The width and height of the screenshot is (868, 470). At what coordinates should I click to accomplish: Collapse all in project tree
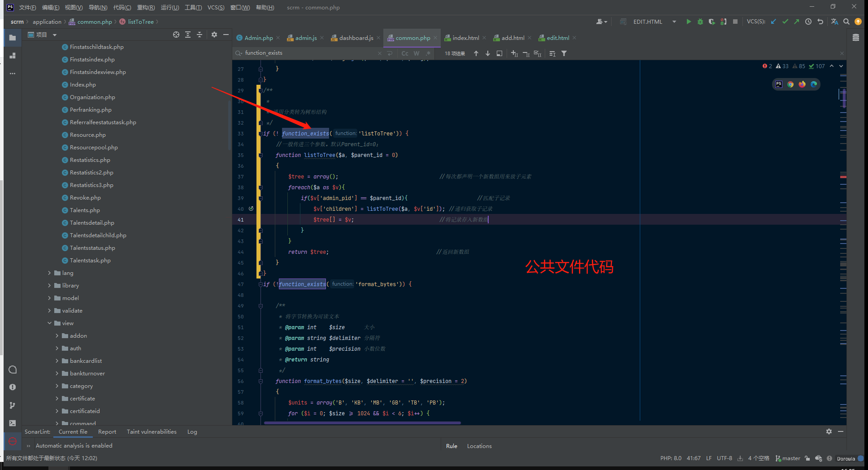tap(200, 35)
